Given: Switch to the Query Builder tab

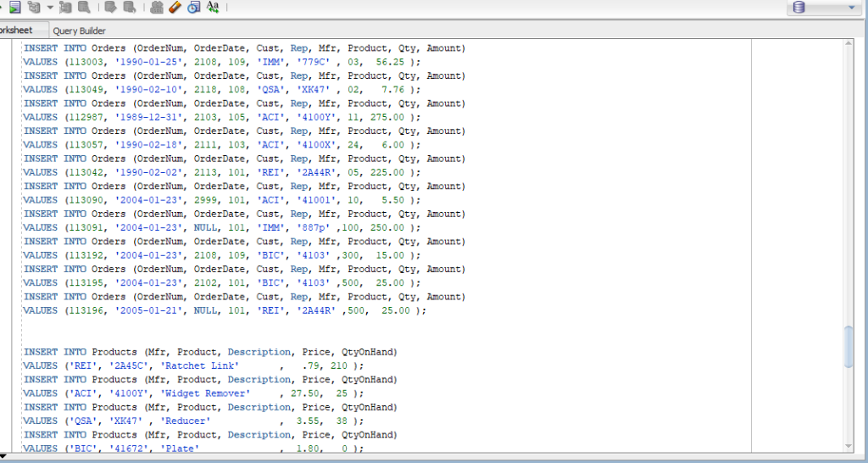Looking at the screenshot, I should 79,31.
